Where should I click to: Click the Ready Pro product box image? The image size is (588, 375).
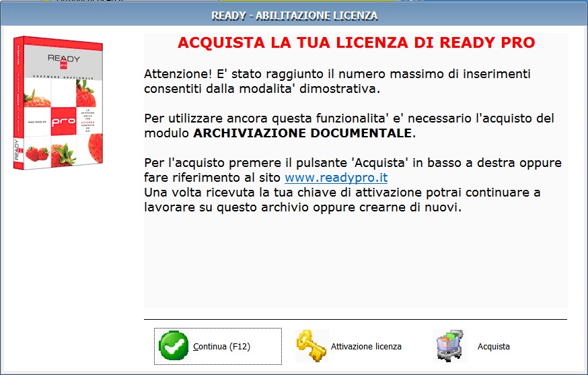point(58,102)
